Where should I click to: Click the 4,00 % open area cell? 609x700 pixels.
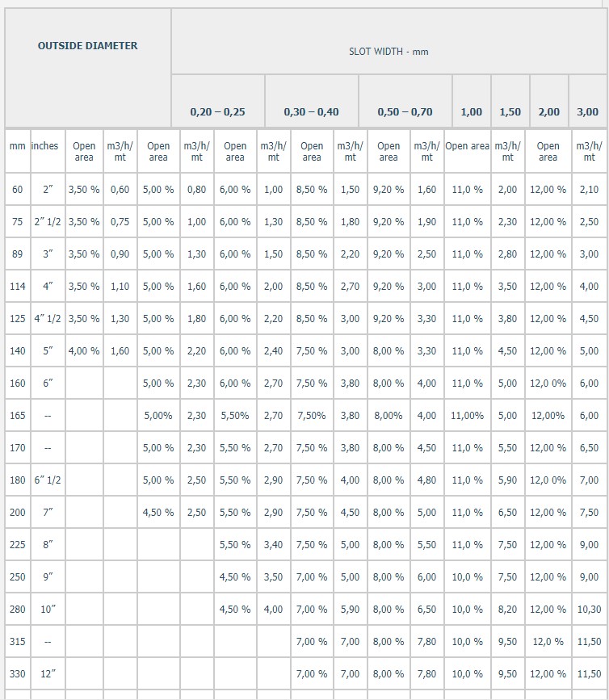click(84, 351)
